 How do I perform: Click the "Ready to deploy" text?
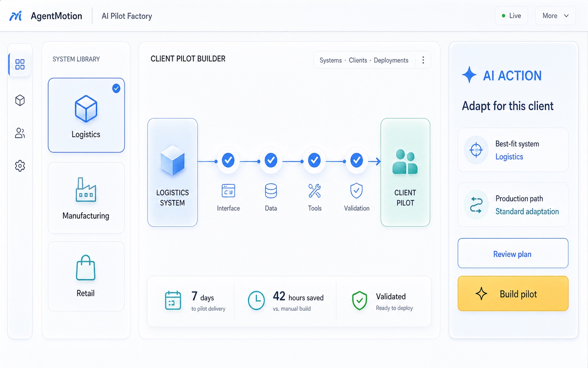[x=394, y=308]
